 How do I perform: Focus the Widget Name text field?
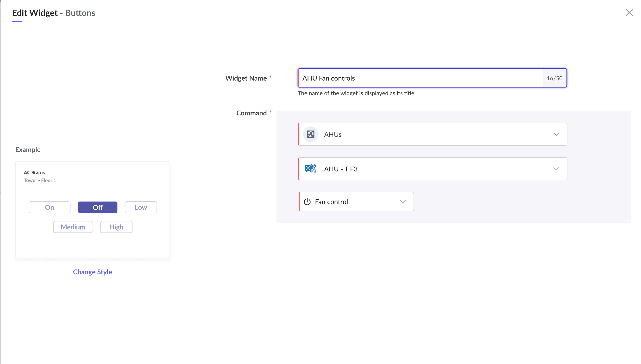(x=420, y=78)
